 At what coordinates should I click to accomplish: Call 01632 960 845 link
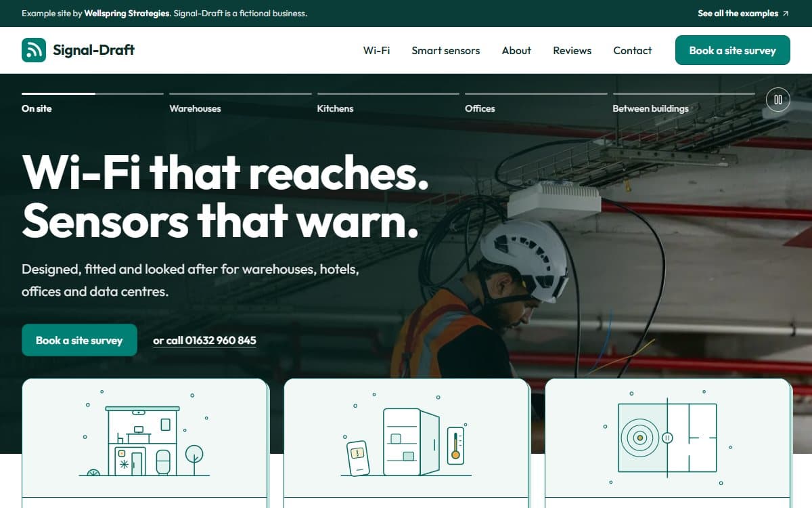click(204, 340)
